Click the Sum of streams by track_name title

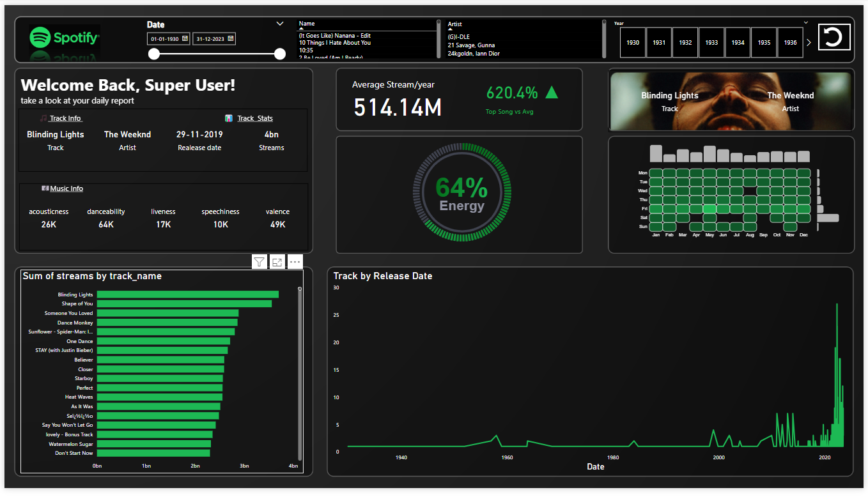pyautogui.click(x=92, y=276)
